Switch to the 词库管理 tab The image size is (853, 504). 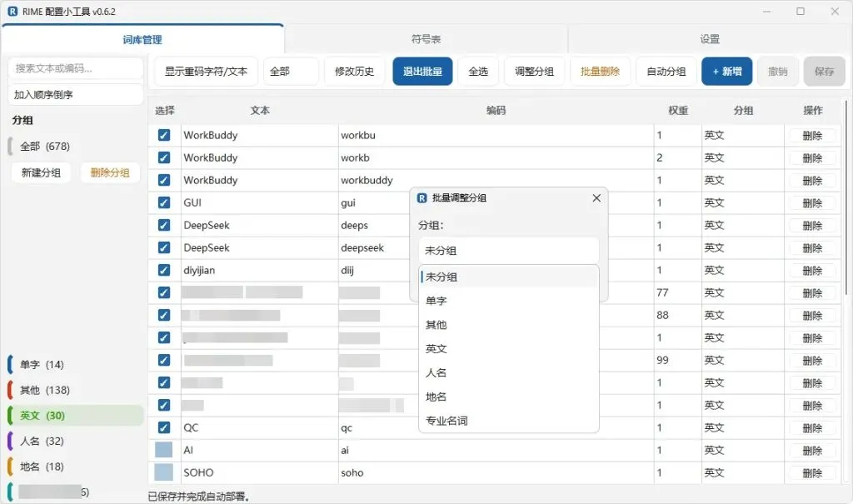click(142, 40)
